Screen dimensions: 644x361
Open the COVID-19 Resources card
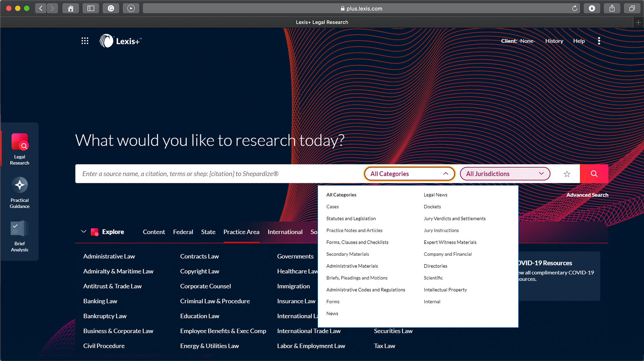559,276
